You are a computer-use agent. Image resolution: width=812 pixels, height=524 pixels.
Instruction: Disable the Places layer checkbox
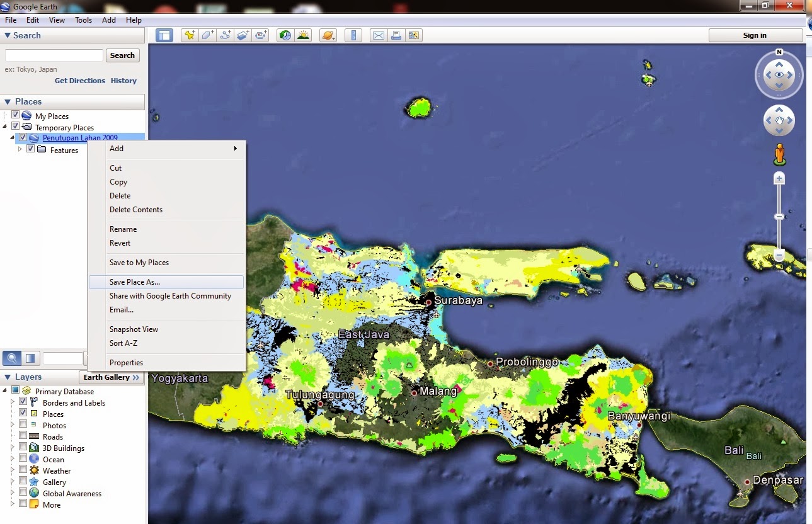(x=23, y=414)
